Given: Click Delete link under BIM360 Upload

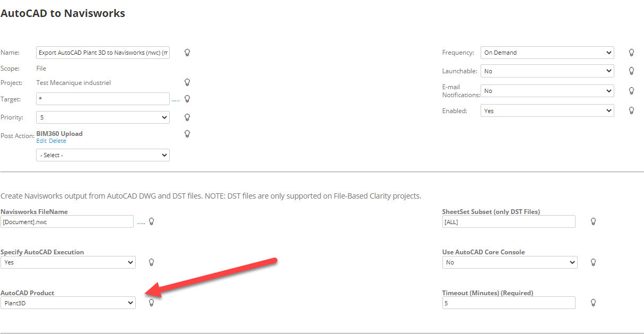Looking at the screenshot, I should coord(57,141).
